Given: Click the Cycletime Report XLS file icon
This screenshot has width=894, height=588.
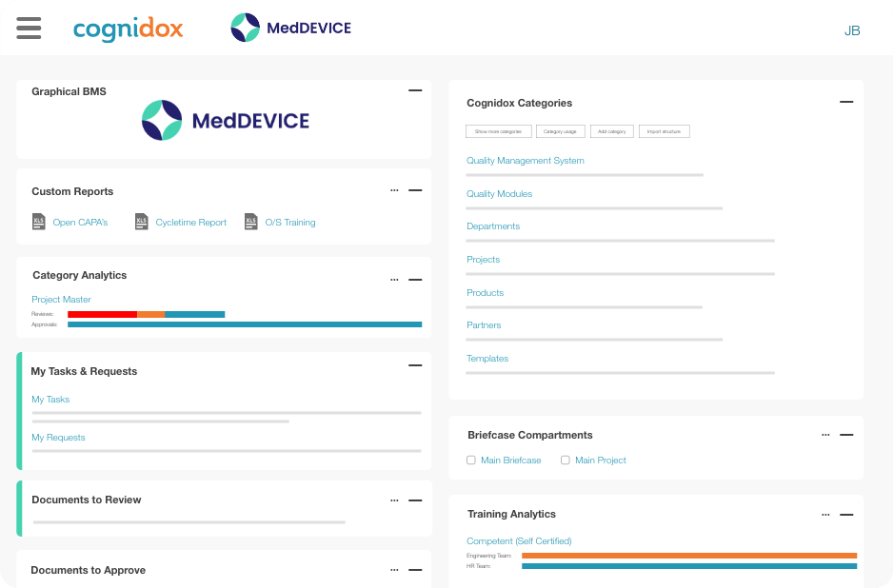Looking at the screenshot, I should (x=142, y=222).
